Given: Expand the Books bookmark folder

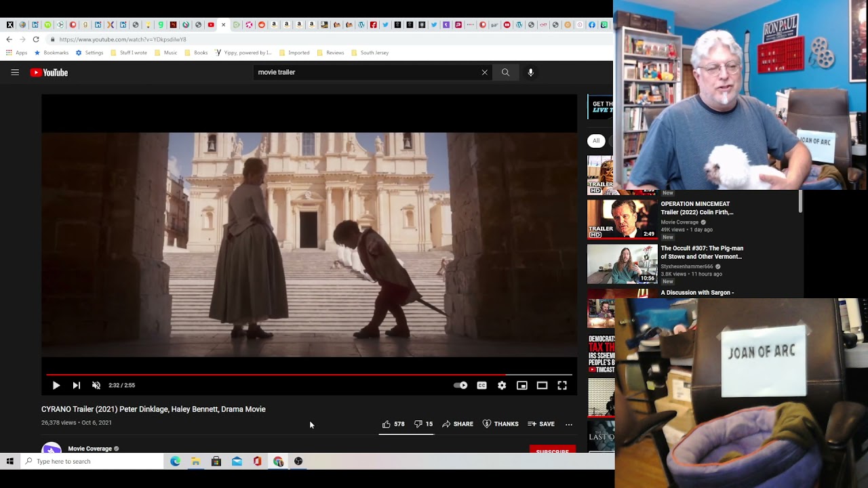Looking at the screenshot, I should pos(196,53).
